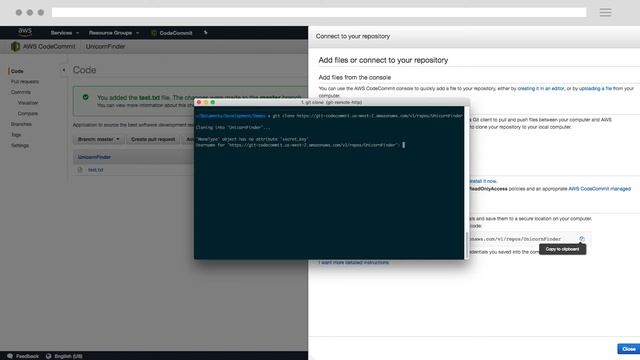This screenshot has width=640, height=360.
Task: Click the AWS CodeCommit managed policy link
Action: tap(600, 189)
